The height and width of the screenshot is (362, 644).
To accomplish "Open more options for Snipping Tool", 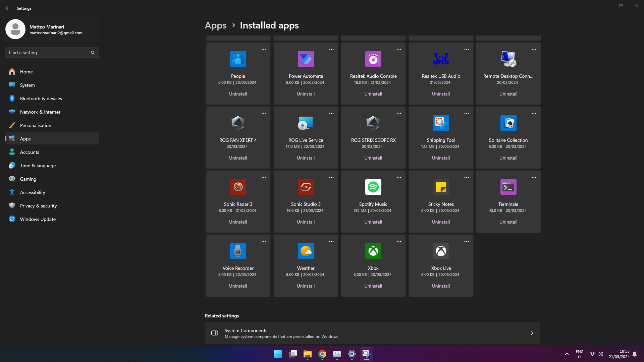I will [x=467, y=113].
